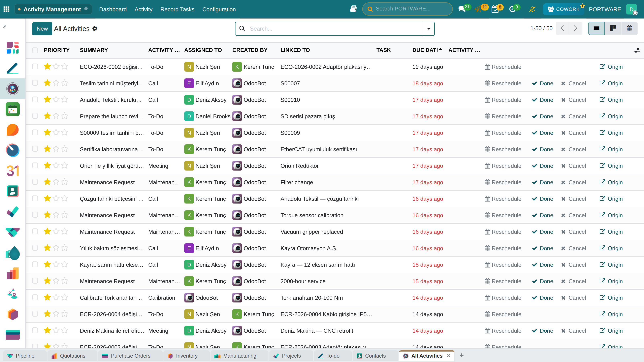Tick the Anadolu Tekstil kurulum row checkbox
This screenshot has height=362, width=644.
35,99
